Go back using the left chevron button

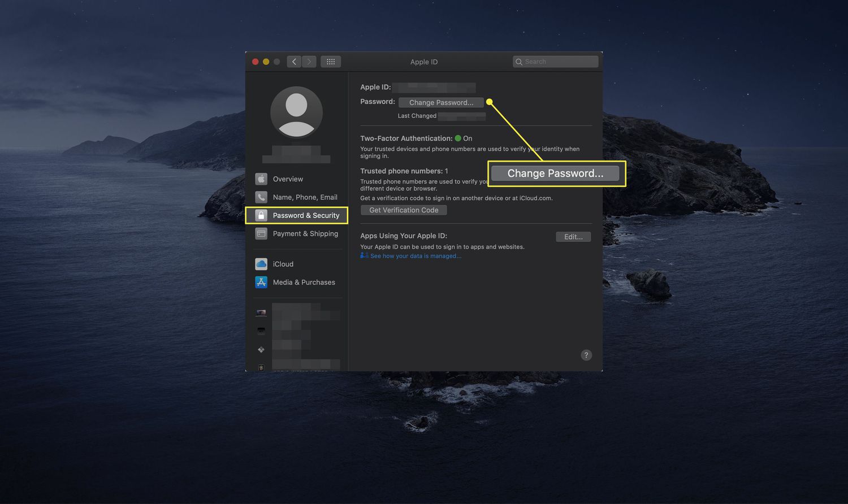(x=294, y=62)
